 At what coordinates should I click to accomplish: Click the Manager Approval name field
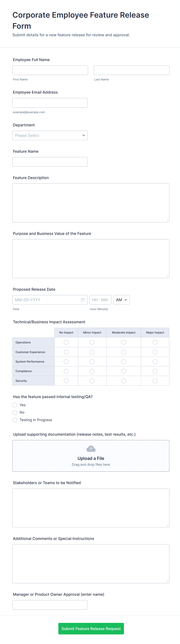[50, 605]
